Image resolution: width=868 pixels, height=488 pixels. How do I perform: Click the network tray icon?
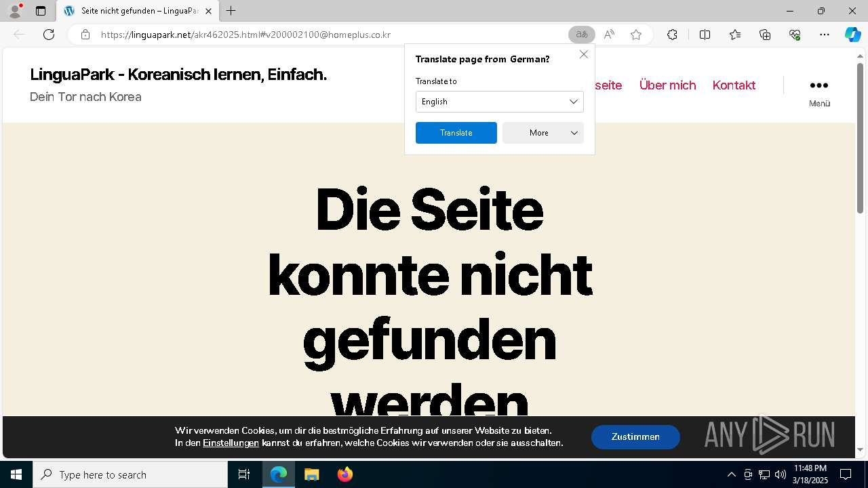click(764, 474)
